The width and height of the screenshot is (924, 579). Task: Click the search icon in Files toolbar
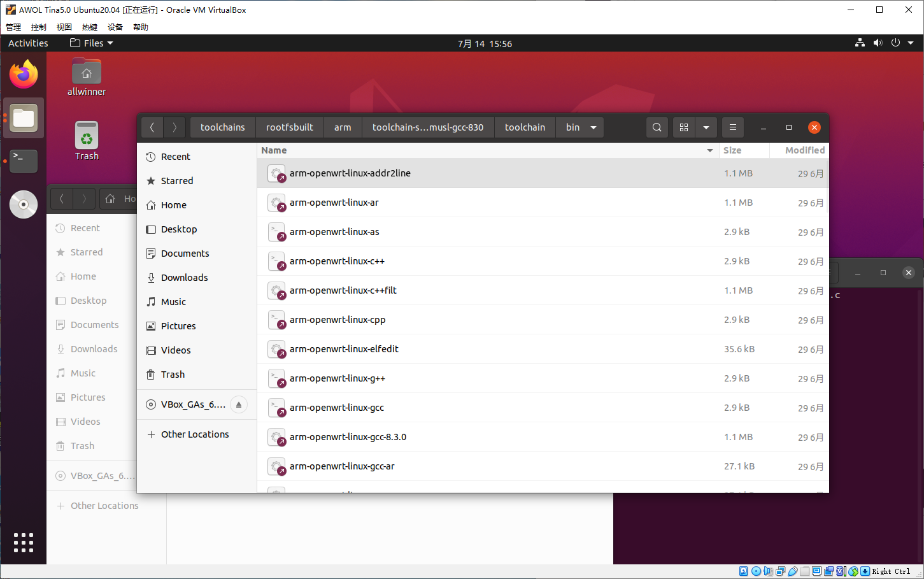[x=657, y=127]
